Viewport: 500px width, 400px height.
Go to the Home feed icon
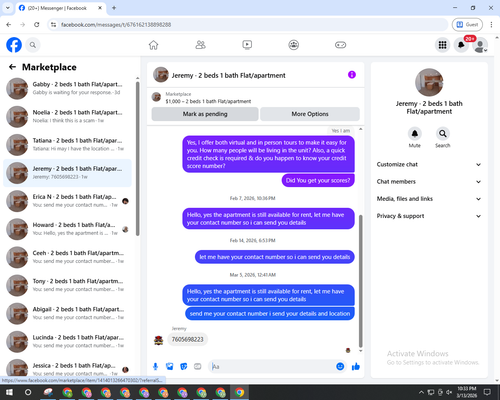(x=153, y=45)
